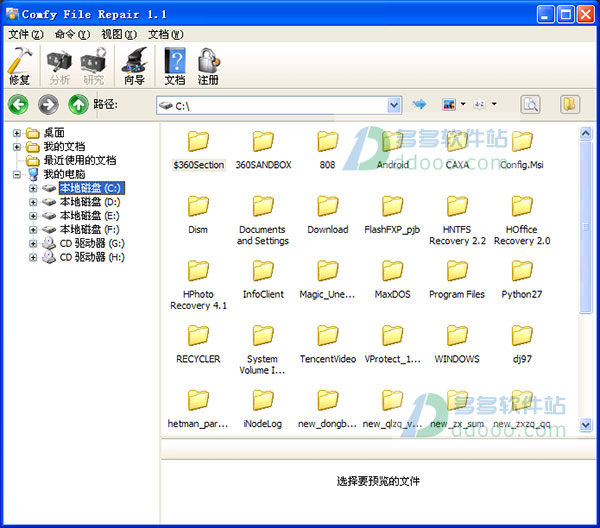Select the RECYCLER folder
Viewport: 600px width, 528px height.
198,344
